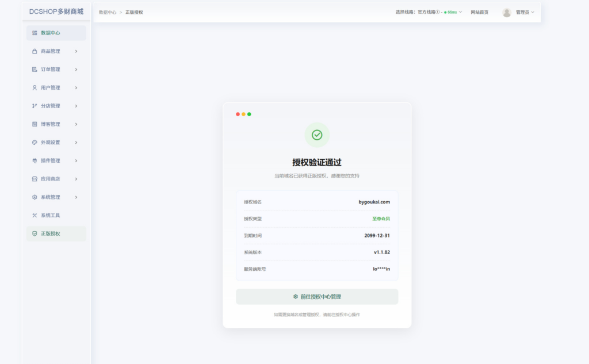589x364 pixels.
Task: Click the 应用商店 store icon
Action: tap(35, 179)
